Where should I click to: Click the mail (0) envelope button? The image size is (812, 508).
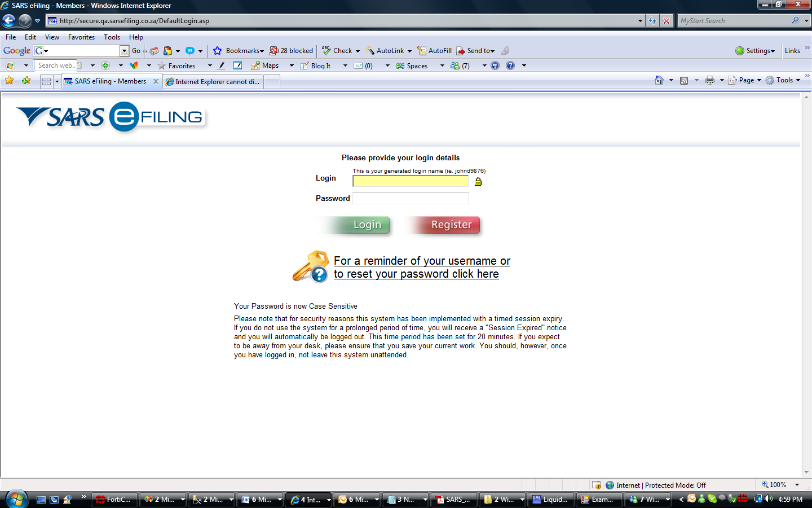363,65
